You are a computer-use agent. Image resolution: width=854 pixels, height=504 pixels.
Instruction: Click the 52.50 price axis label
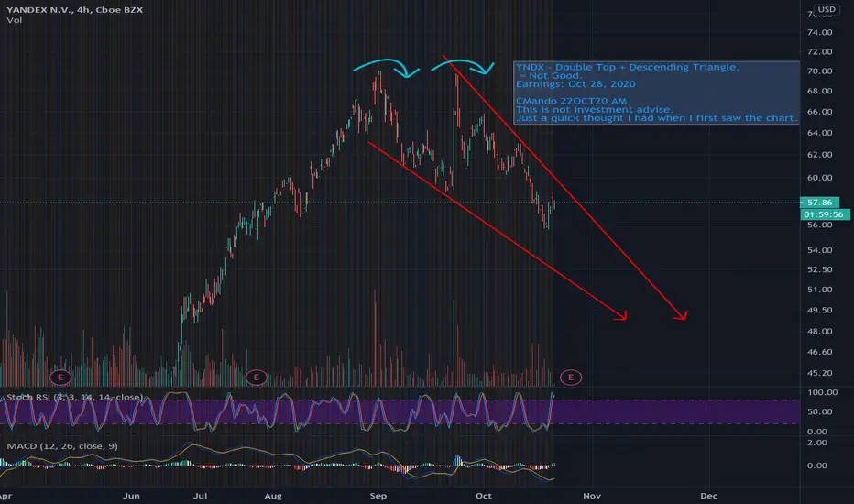point(820,269)
